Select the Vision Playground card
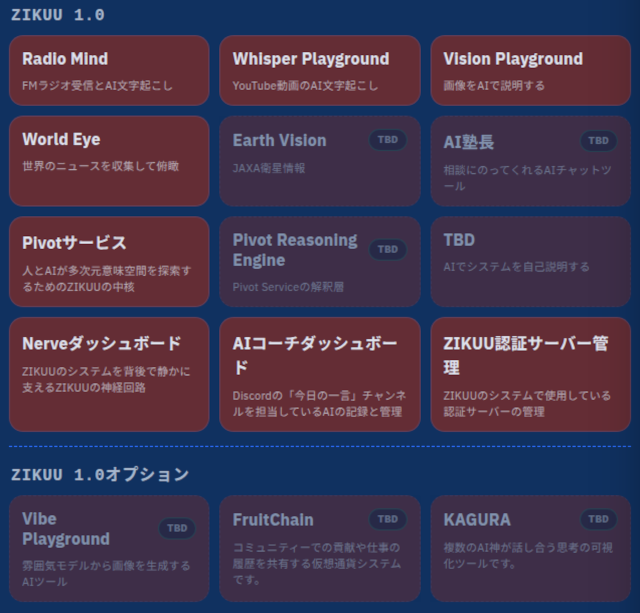640x613 pixels. [x=530, y=71]
